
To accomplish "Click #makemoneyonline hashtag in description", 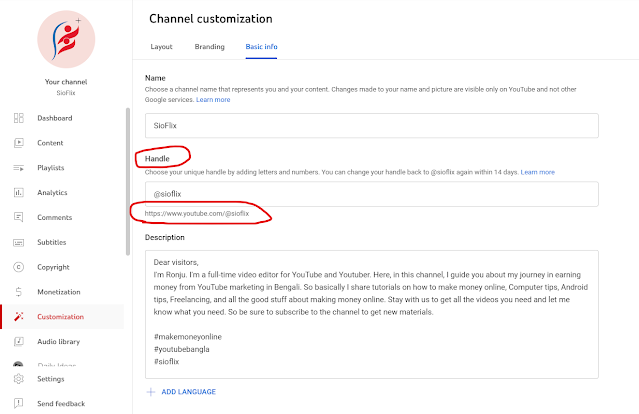I will pos(188,337).
